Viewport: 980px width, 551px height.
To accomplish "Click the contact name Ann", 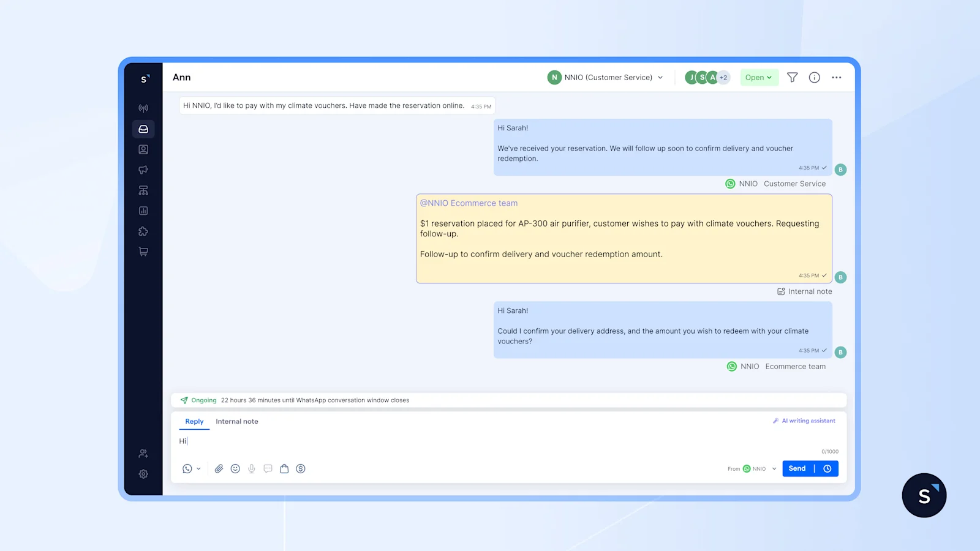I will point(181,77).
